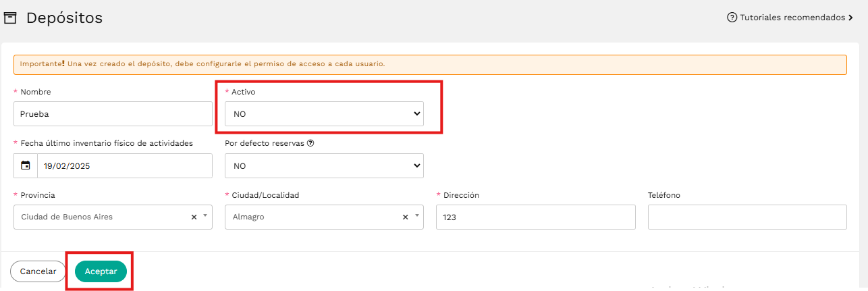The height and width of the screenshot is (291, 868).
Task: Expand the Ciudad/Localidad combo box arrow
Action: pyautogui.click(x=416, y=217)
